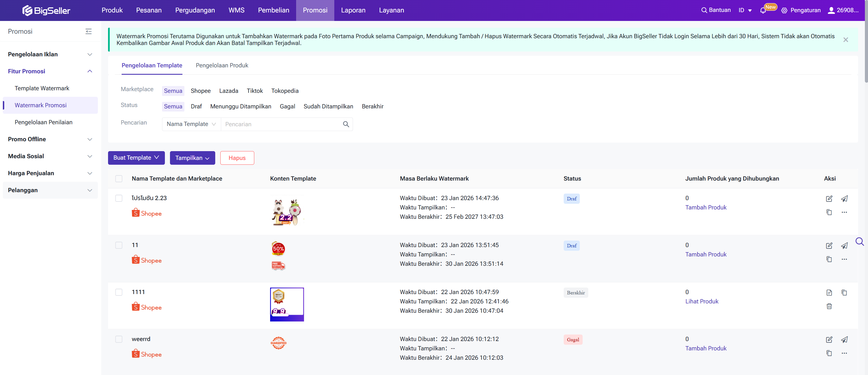
Task: Click the copy icon for weerrd template
Action: click(x=829, y=353)
